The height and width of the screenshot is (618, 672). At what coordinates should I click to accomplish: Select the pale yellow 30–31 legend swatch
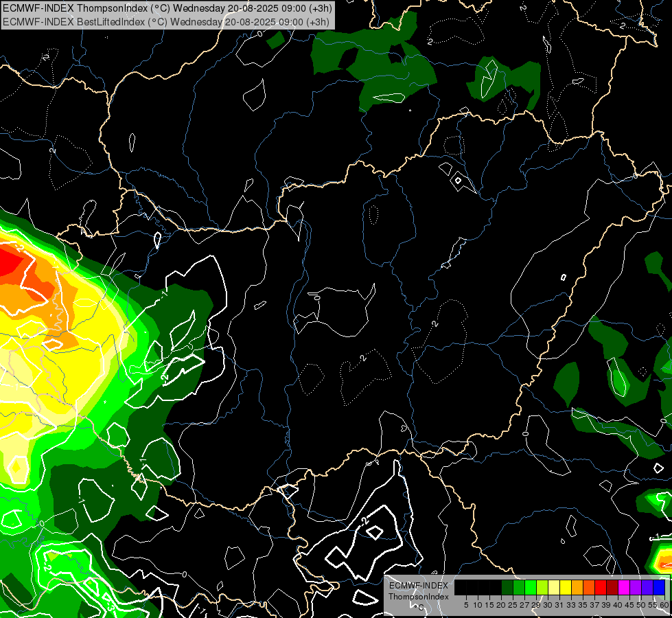[x=554, y=587]
